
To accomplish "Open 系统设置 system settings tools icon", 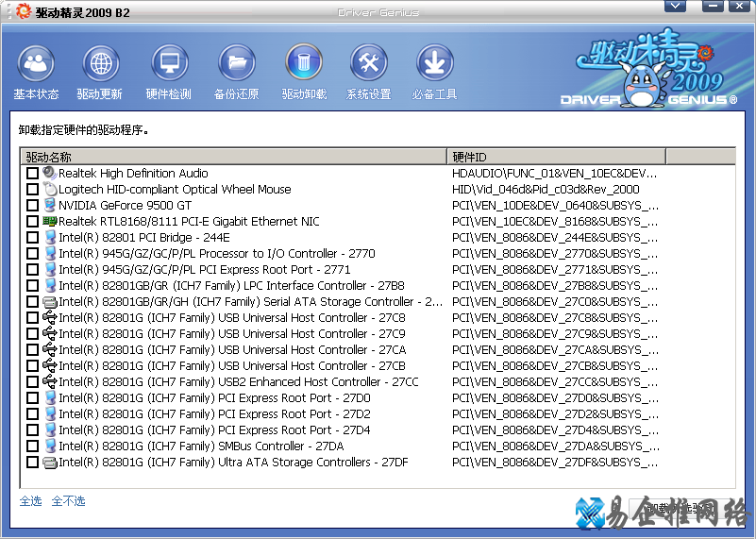I will coord(368,65).
